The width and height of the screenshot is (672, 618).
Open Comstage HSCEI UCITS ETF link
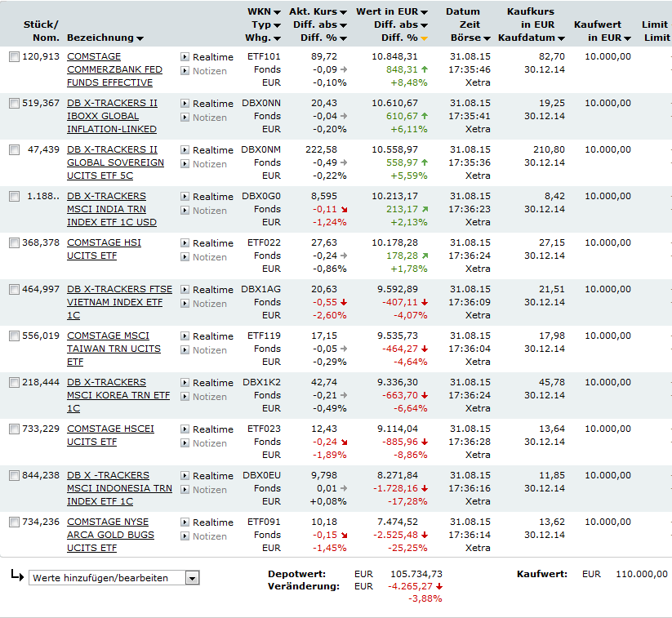tap(110, 435)
